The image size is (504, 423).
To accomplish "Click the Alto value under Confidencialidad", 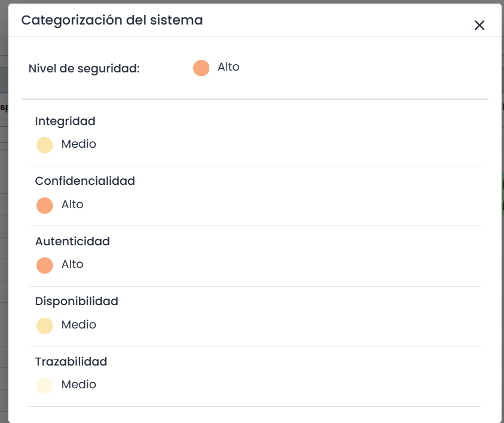I will pyautogui.click(x=72, y=205).
